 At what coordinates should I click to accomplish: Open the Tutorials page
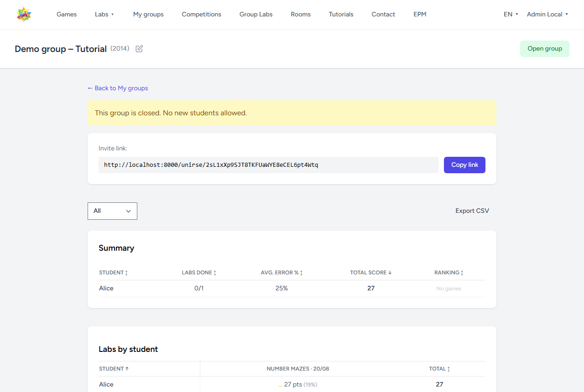(x=341, y=15)
